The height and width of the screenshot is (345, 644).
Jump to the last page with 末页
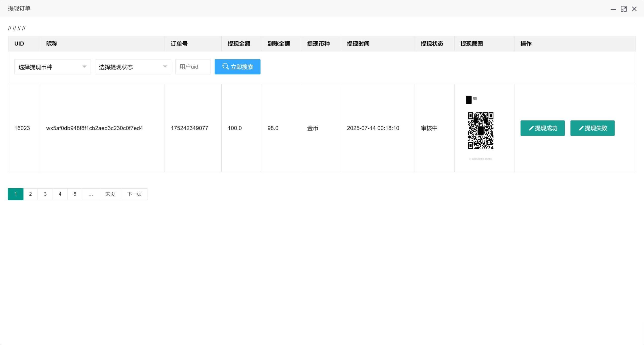110,194
